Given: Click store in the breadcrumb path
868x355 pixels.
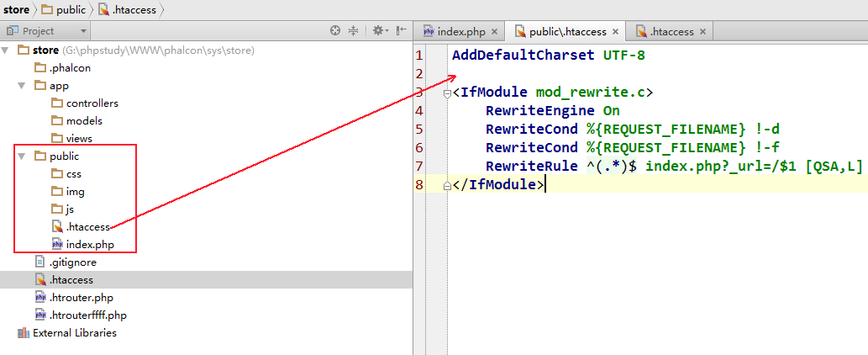Looking at the screenshot, I should click(x=18, y=10).
